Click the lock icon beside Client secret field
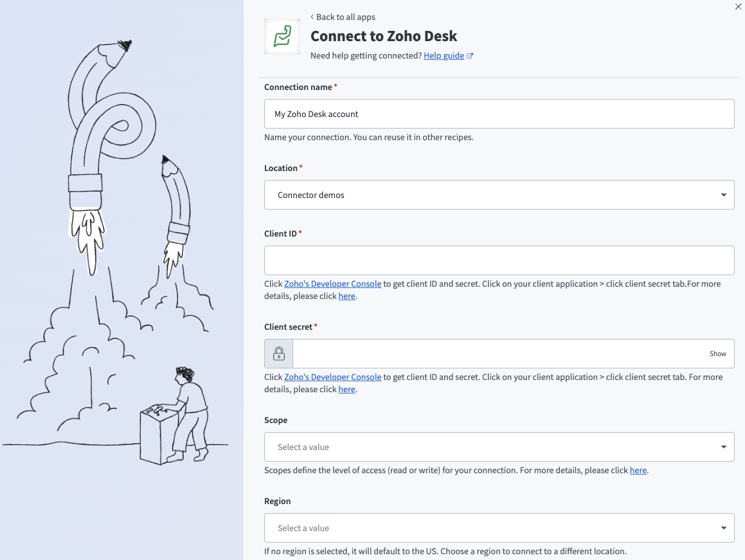This screenshot has width=745, height=560. coord(278,354)
